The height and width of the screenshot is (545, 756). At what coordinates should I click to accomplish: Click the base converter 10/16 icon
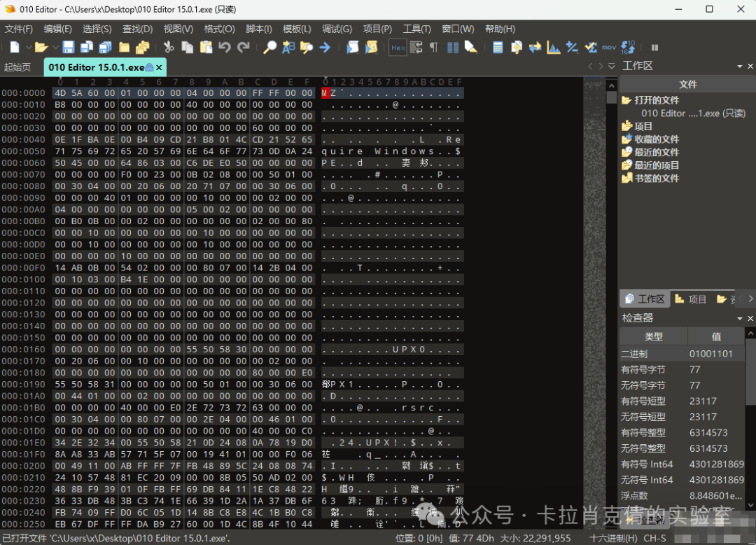pos(628,48)
